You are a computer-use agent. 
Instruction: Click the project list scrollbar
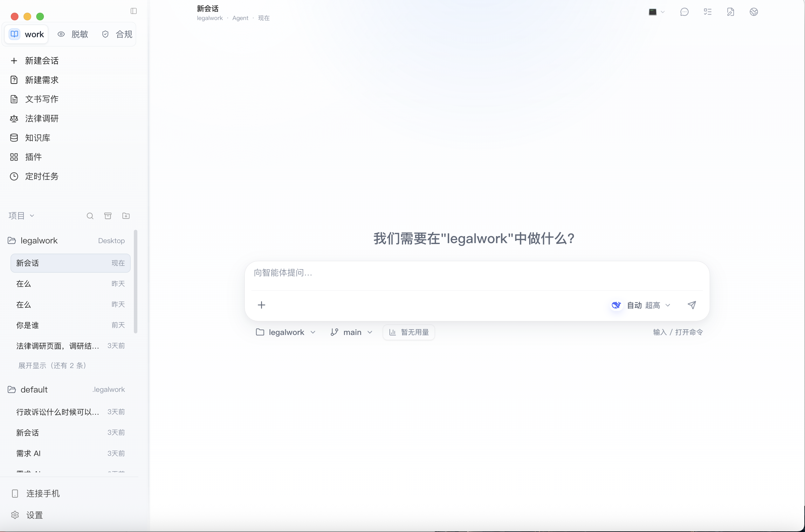coord(135,282)
